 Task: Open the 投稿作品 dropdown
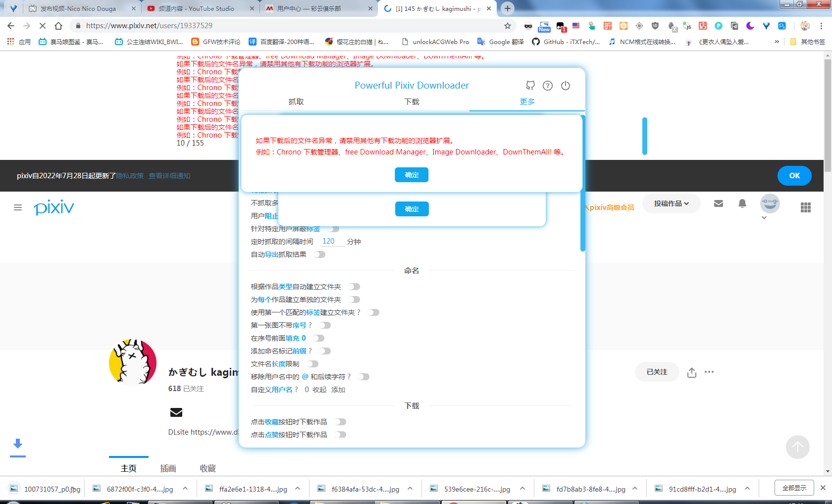point(671,203)
